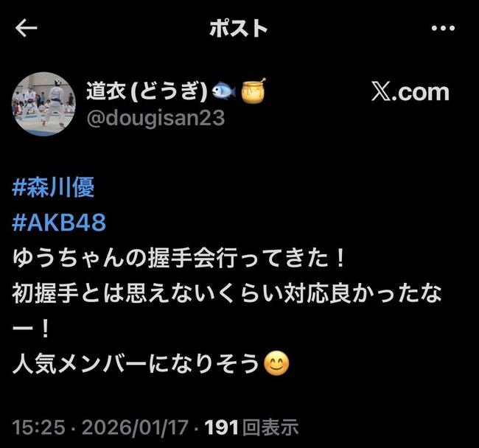Click the 2026/01/17 post date
Viewport: 479px width, 448px height.
[x=135, y=427]
